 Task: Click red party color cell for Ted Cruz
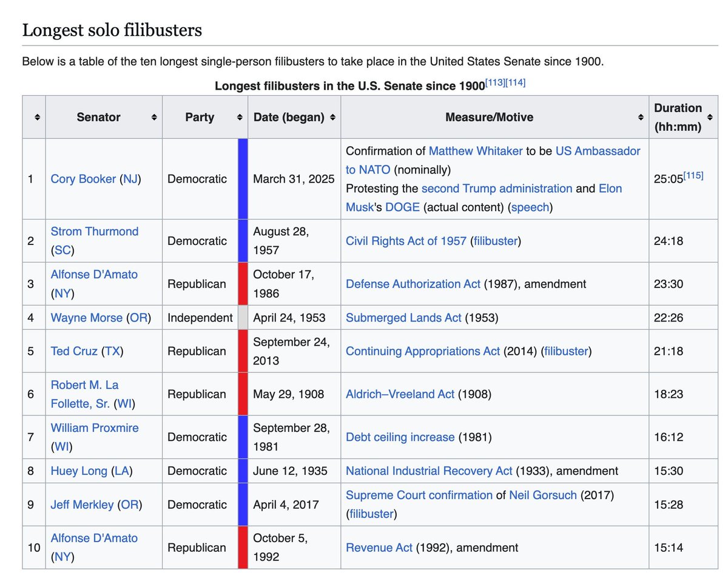tap(243, 351)
